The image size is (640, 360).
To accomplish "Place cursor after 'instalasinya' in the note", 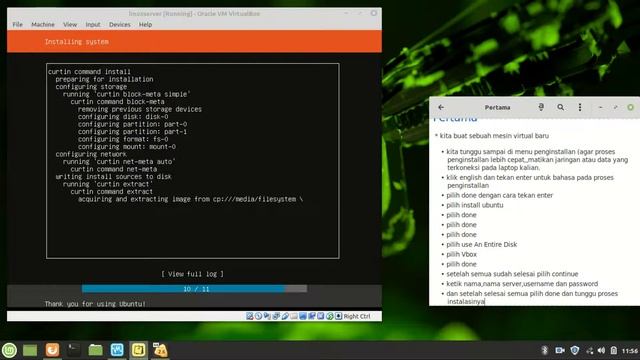I will 485,301.
